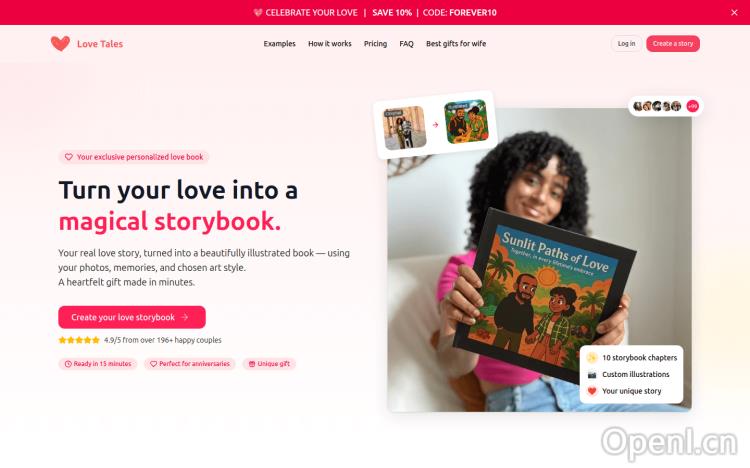Click the arrow icon on the storybook button
This screenshot has height=468, width=750.
pos(185,317)
